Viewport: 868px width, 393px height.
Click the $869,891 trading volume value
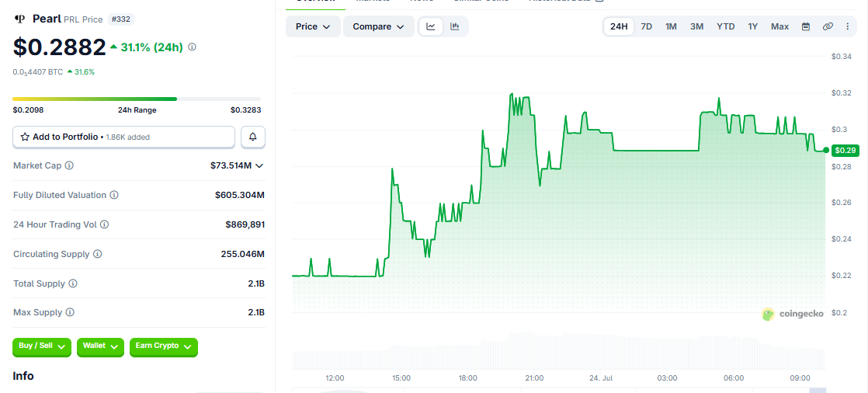click(245, 224)
